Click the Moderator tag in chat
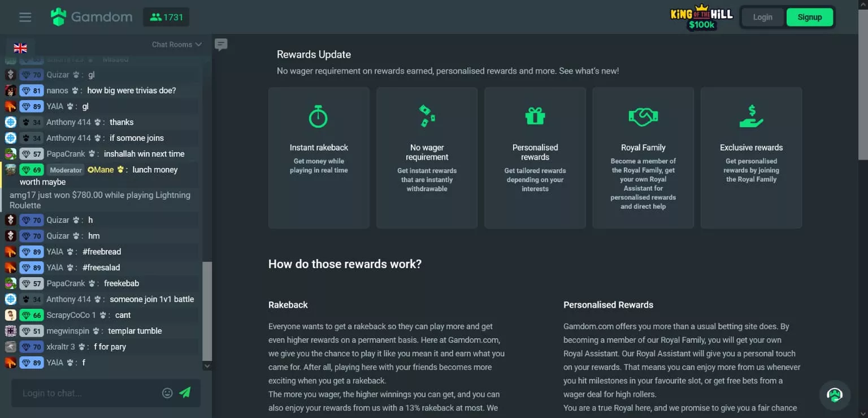This screenshot has width=868, height=418. [x=66, y=170]
